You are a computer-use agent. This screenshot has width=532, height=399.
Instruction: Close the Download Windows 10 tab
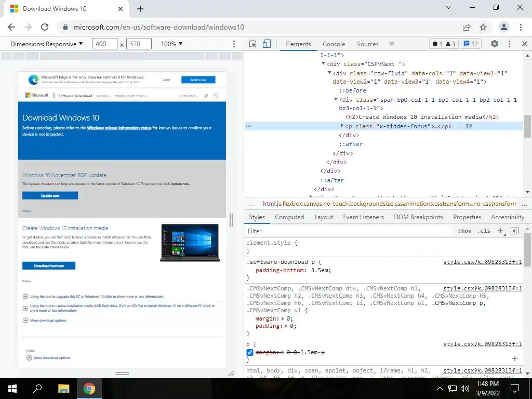pos(121,9)
